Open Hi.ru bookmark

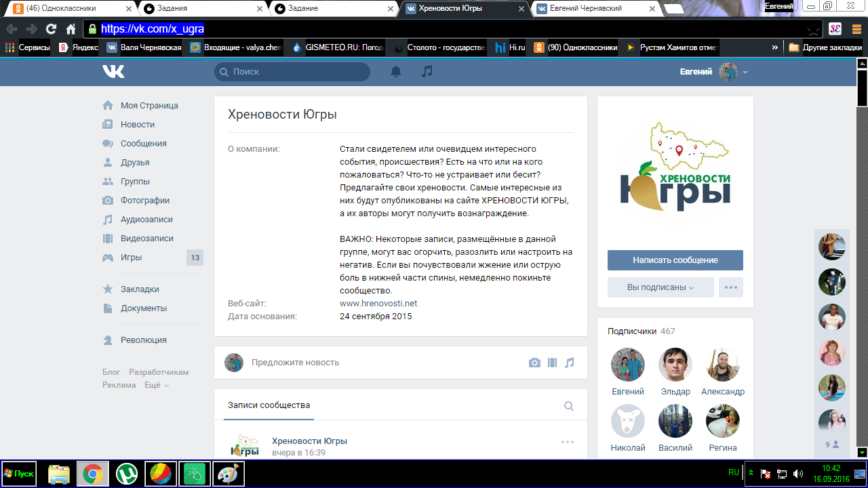click(x=510, y=47)
